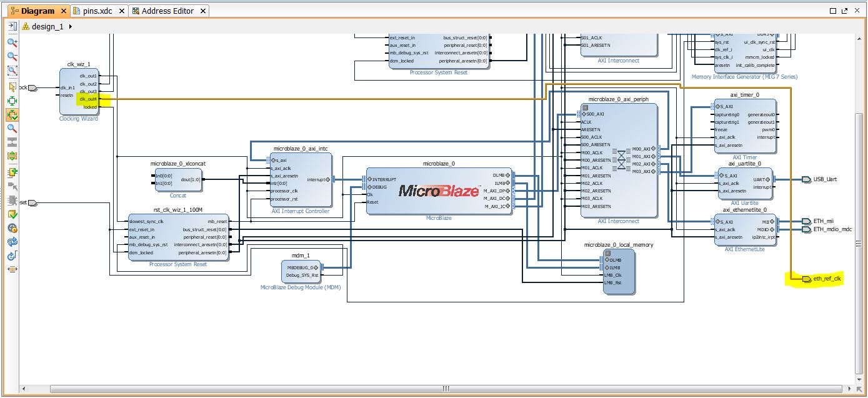Close the pins.xdc tab
Screen dimensions: 868x398
[121, 11]
